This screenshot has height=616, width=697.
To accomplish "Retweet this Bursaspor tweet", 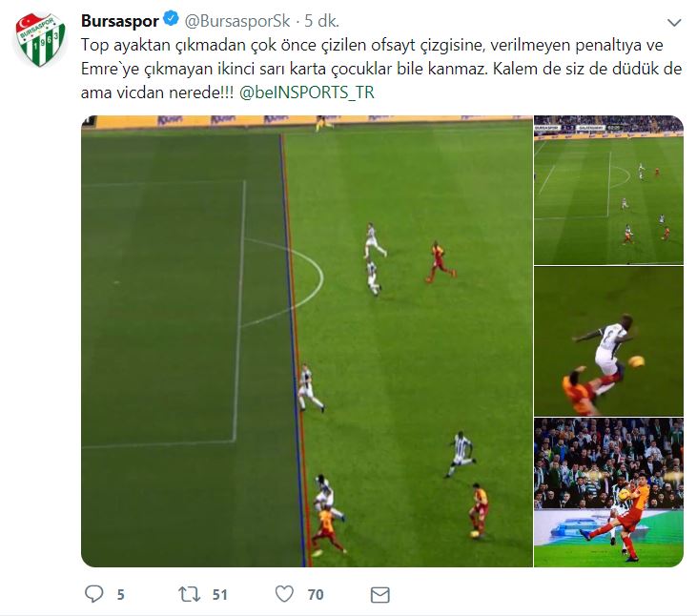I will pyautogui.click(x=189, y=594).
